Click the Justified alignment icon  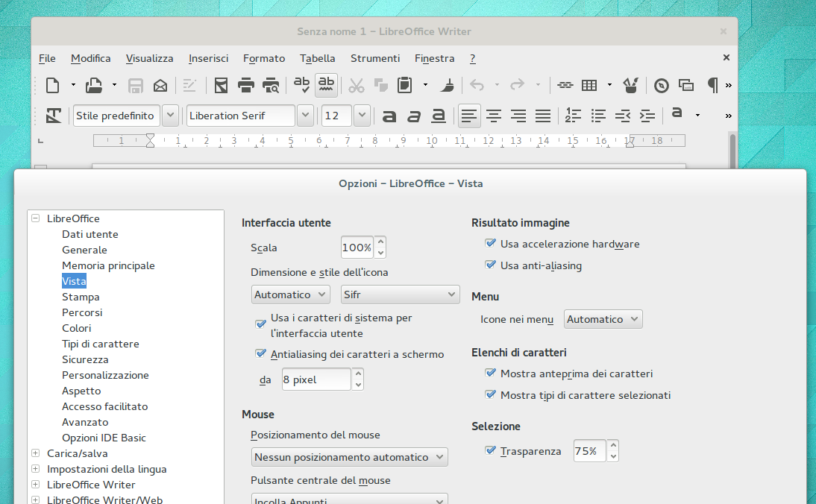[543, 116]
